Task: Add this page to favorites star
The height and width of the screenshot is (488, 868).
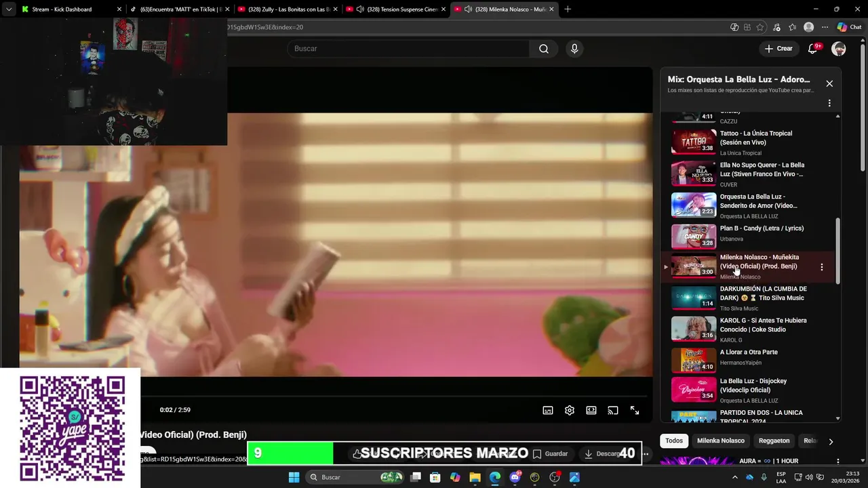Action: tap(760, 27)
